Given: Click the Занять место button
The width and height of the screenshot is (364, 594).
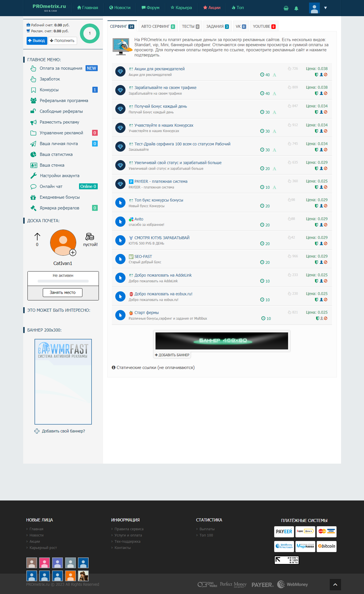Looking at the screenshot, I should [63, 292].
